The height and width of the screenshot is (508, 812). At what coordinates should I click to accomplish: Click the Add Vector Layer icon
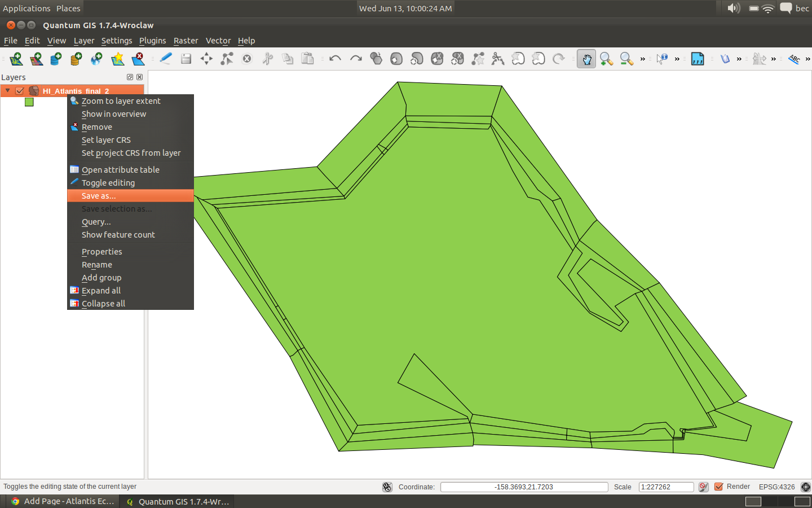pos(16,59)
